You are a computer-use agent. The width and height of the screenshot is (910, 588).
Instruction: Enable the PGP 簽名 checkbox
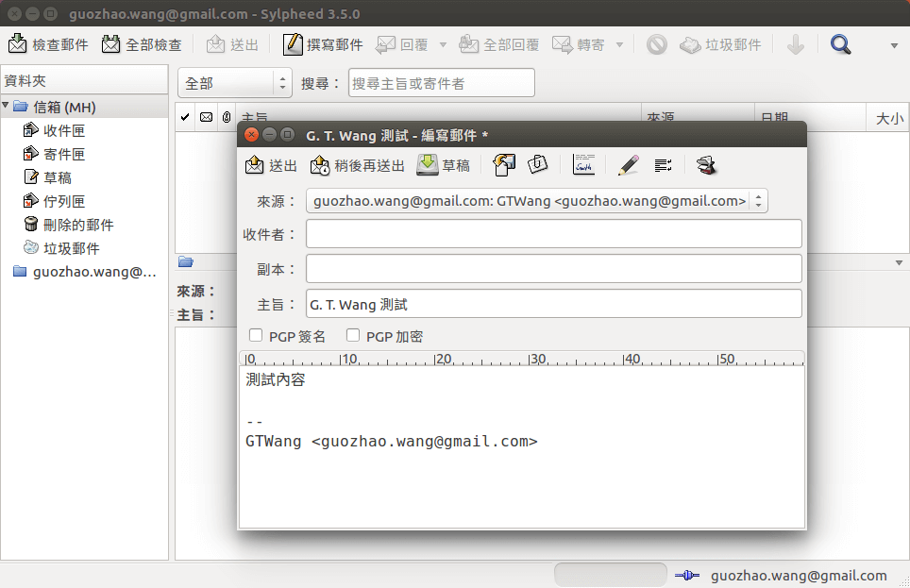tap(256, 335)
